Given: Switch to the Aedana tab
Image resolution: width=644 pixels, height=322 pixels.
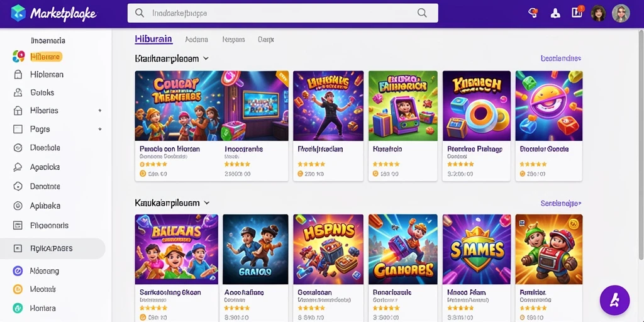Looking at the screenshot, I should click(x=196, y=40).
